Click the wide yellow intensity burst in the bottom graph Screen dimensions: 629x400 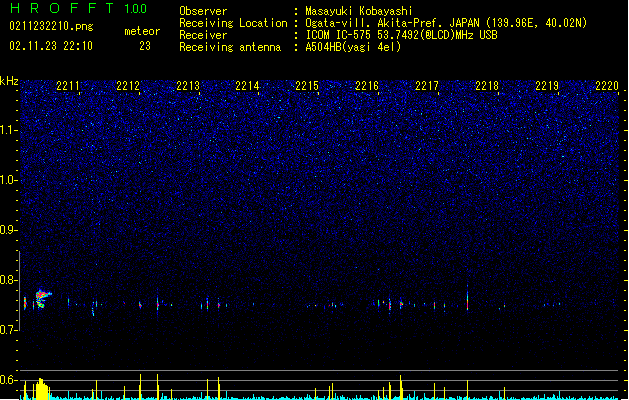[42, 388]
